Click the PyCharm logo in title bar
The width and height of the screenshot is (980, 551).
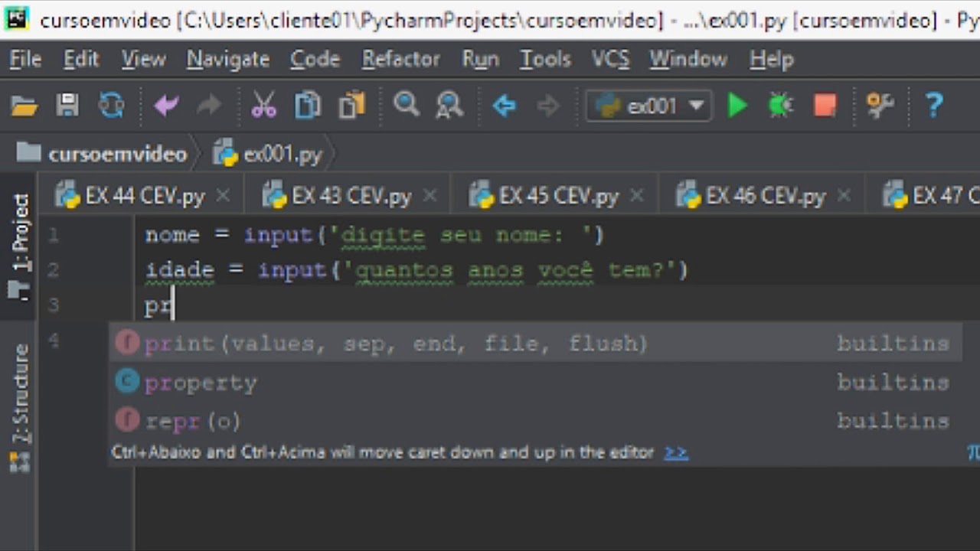click(x=17, y=18)
